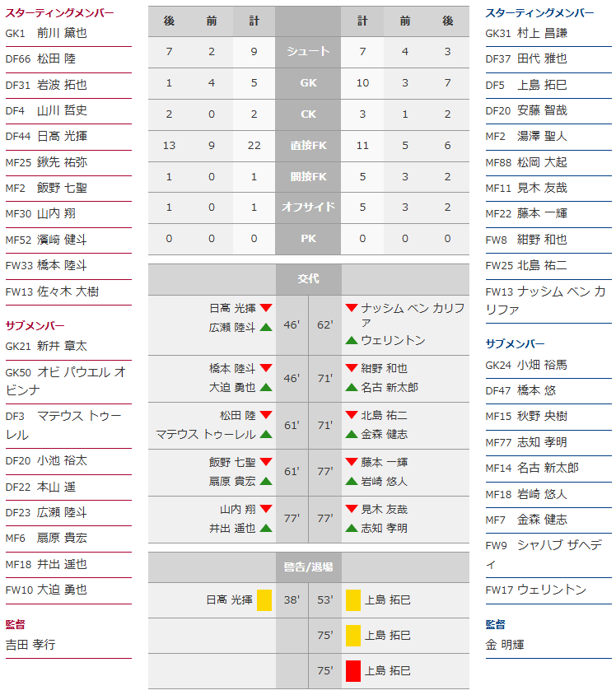The height and width of the screenshot is (695, 616).
Task: Click the 直接FK stat row label
Action: point(309,145)
